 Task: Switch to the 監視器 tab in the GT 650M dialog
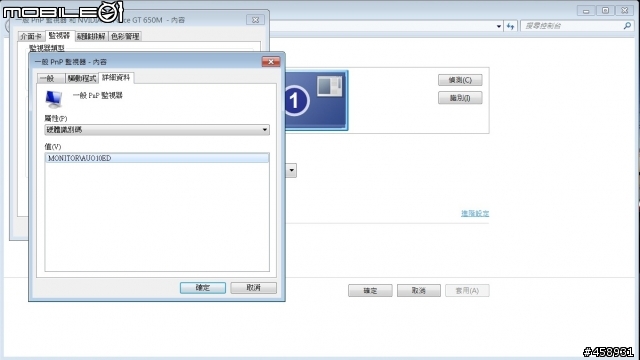coord(59,36)
